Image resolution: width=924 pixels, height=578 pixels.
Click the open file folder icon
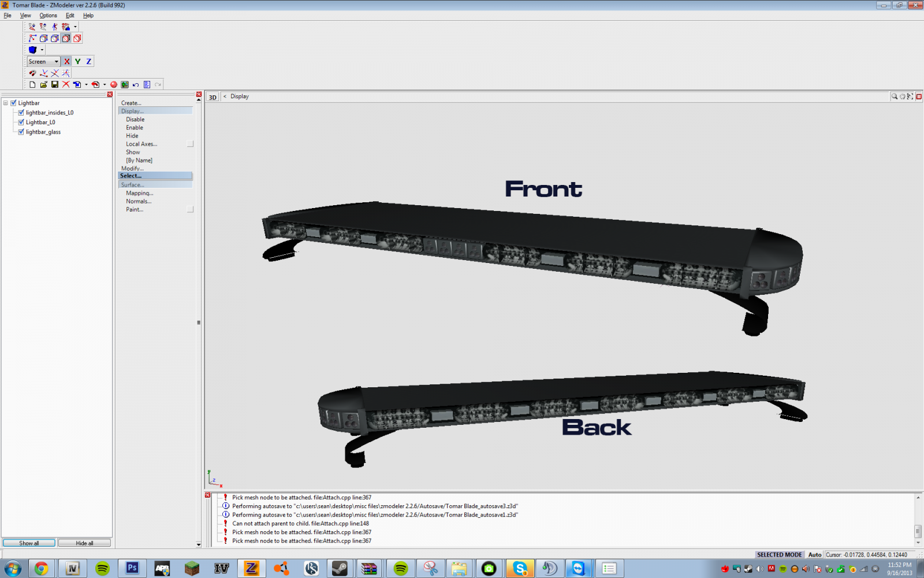click(43, 84)
